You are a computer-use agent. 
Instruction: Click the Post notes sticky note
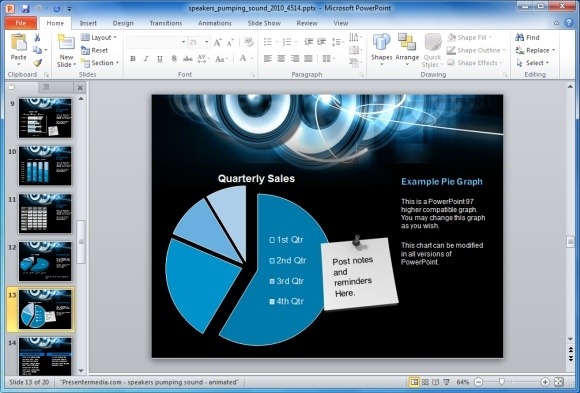tap(359, 274)
